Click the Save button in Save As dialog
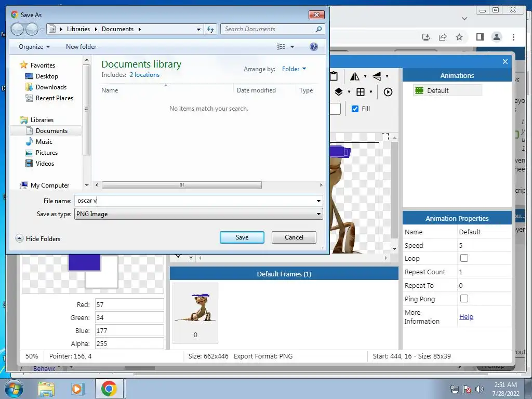Screen dimensions: 532x399 pos(242,237)
